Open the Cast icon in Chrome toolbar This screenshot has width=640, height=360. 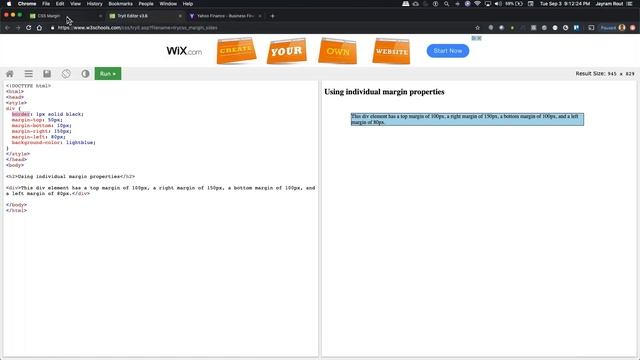(591, 28)
